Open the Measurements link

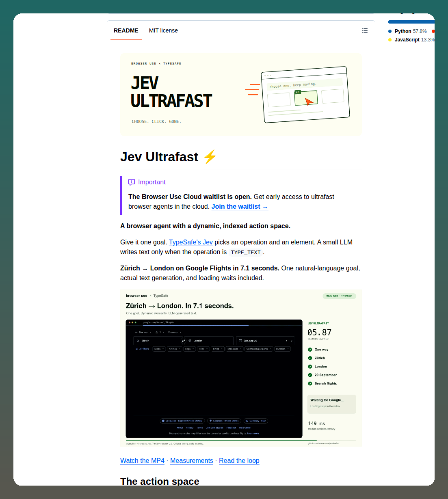[x=192, y=460]
